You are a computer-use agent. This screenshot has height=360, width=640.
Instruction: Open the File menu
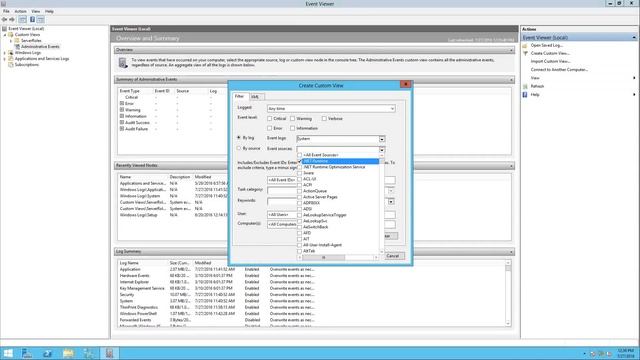(6, 11)
